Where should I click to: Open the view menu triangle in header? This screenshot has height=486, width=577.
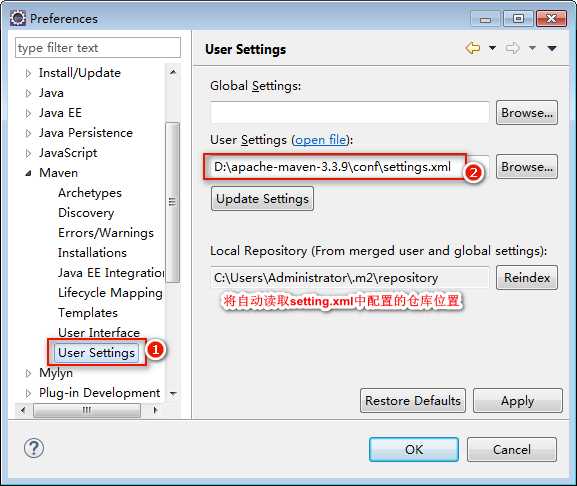(x=552, y=48)
